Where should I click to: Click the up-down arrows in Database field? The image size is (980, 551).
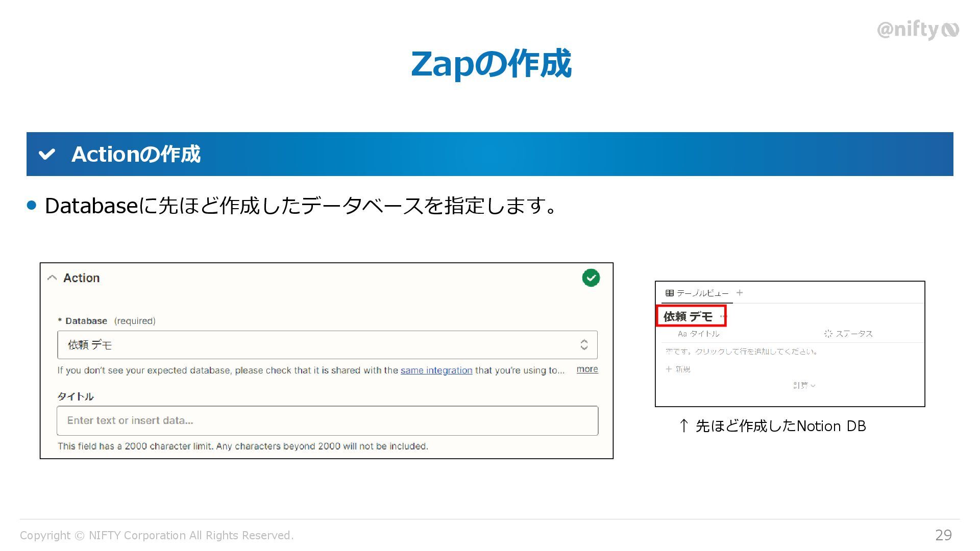click(584, 345)
